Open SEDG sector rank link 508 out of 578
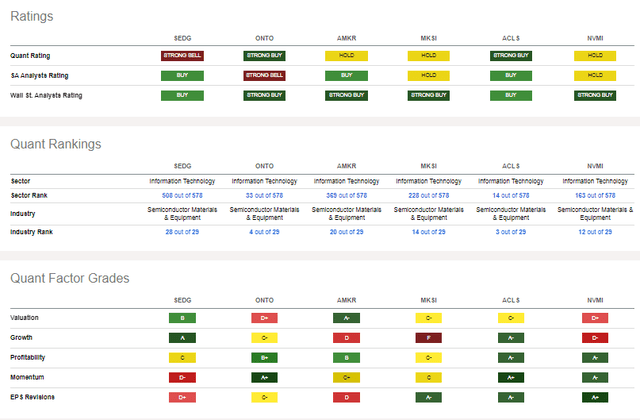Image resolution: width=640 pixels, height=420 pixels. pos(182,196)
